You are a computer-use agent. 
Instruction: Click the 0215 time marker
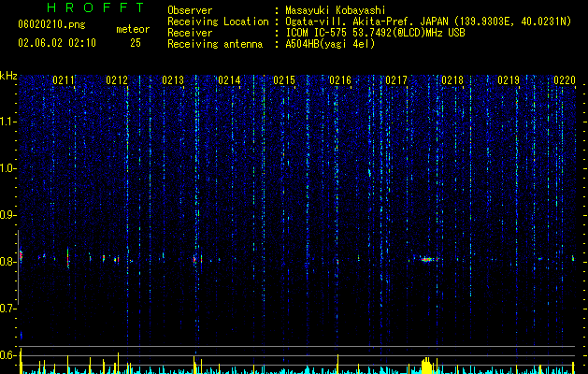click(284, 80)
